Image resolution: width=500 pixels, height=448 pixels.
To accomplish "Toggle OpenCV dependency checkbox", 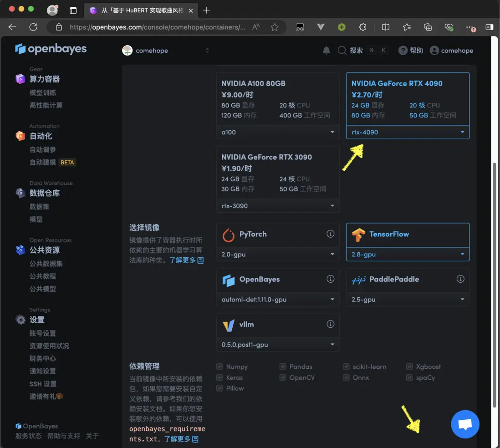I will click(x=283, y=377).
